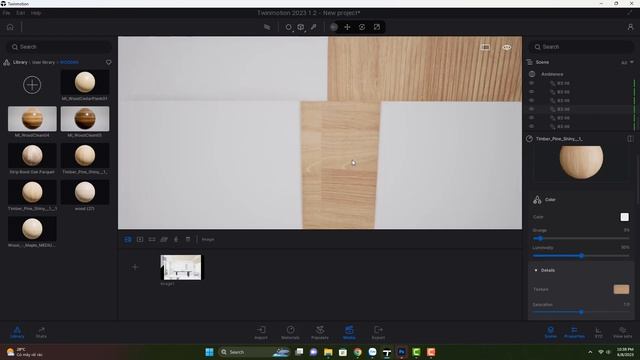Select the Wood Maple material thumbnail

32,229
